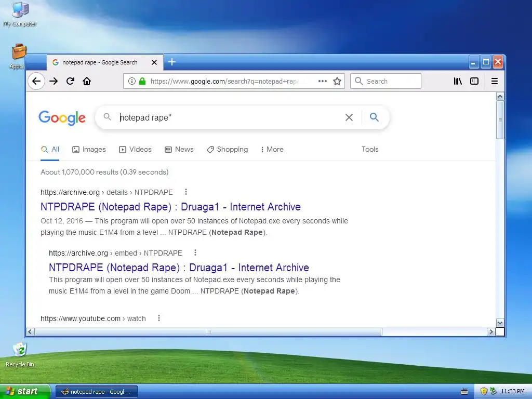Click the vertical scrollbar thumb
The width and height of the screenshot is (532, 399).
click(500, 120)
